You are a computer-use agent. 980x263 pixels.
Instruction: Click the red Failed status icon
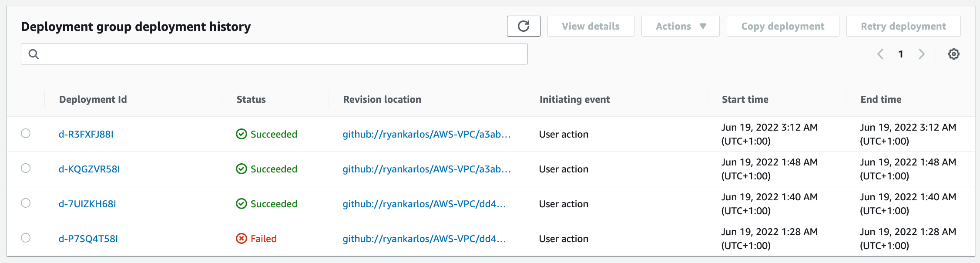(241, 239)
